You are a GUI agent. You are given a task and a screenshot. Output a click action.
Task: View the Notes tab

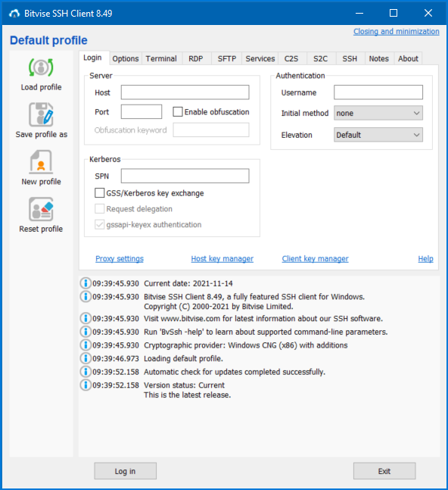(379, 58)
